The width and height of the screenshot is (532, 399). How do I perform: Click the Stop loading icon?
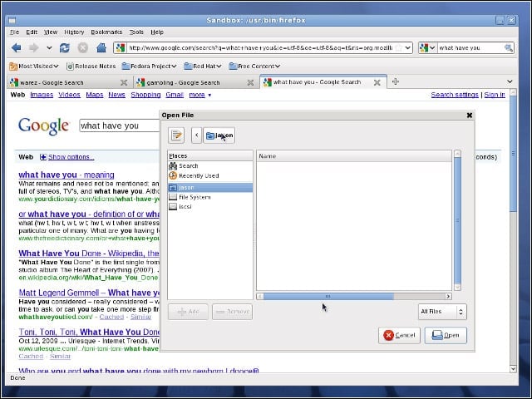(x=83, y=48)
